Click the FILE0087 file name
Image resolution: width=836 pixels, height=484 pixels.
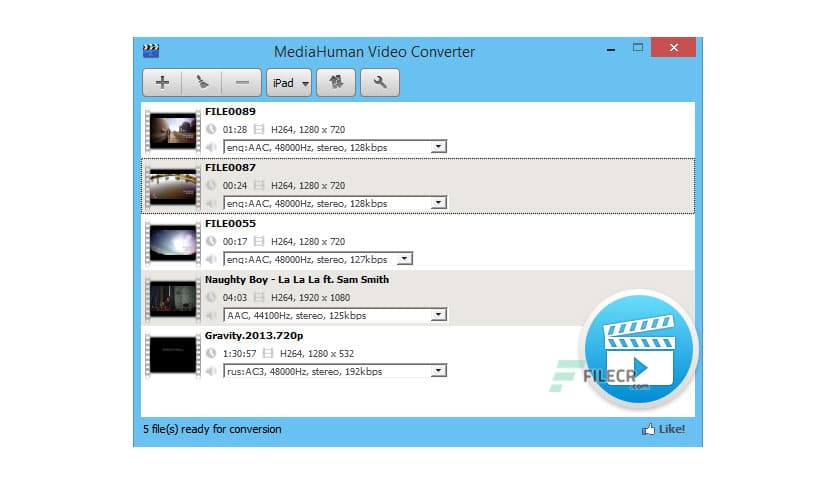[230, 167]
